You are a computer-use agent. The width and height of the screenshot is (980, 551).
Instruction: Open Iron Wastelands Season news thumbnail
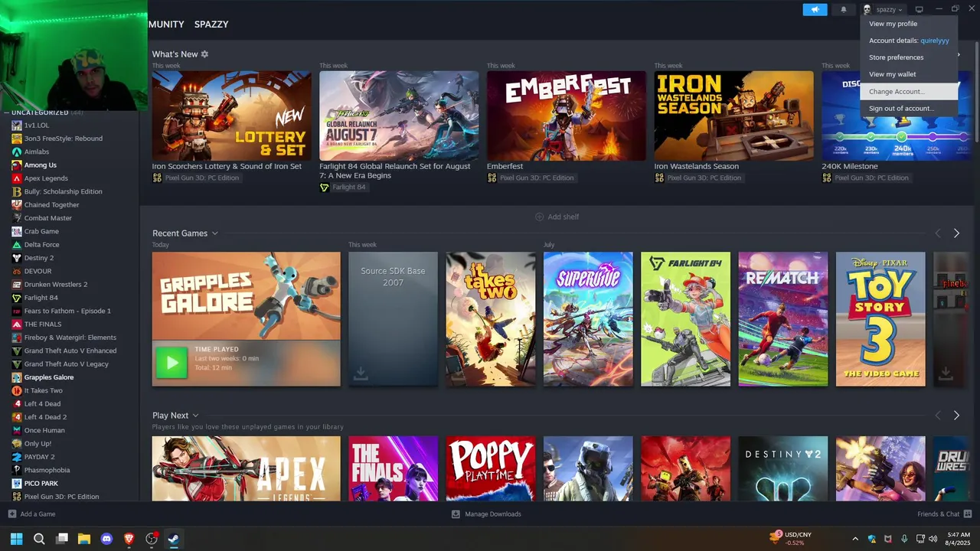[733, 116]
